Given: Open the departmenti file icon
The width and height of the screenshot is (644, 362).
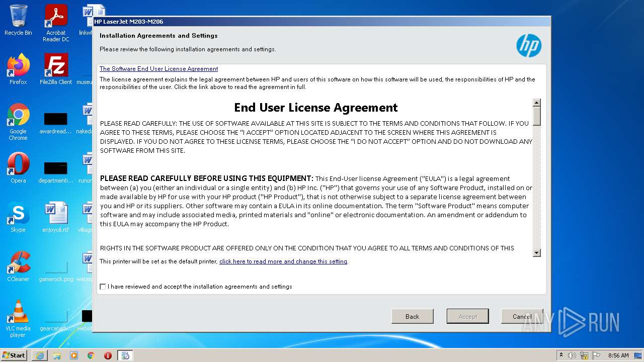Looking at the screenshot, I should click(56, 172).
